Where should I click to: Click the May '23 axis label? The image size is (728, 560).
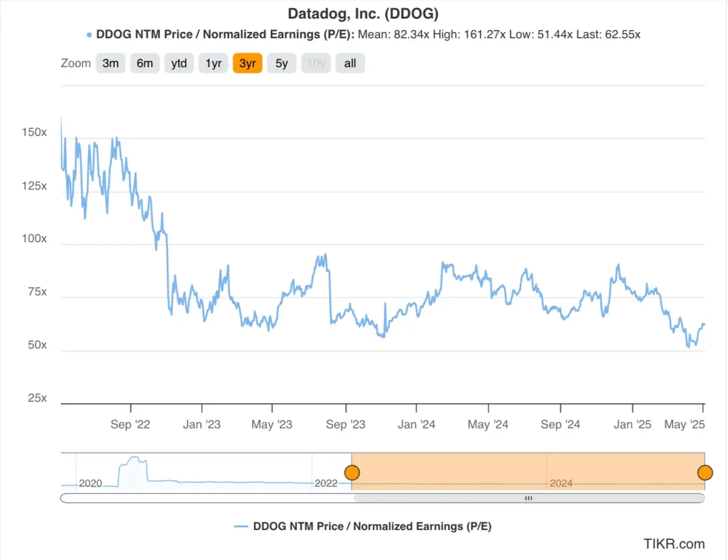tap(272, 425)
